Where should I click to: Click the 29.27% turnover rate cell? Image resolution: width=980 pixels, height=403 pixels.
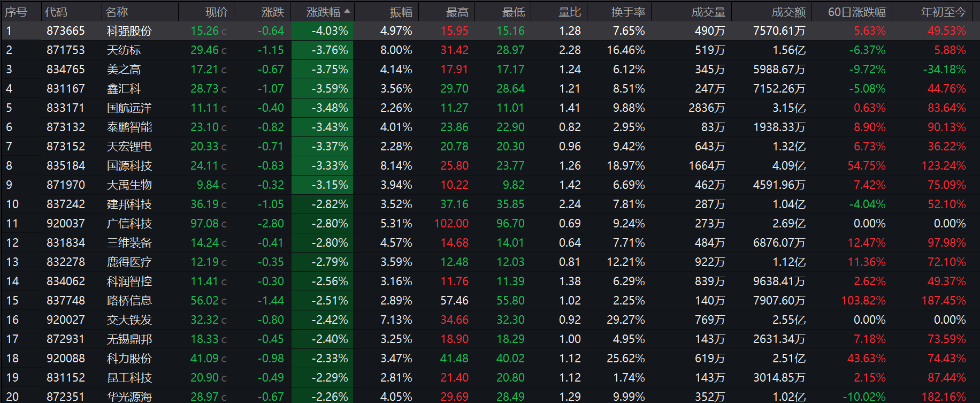(626, 320)
